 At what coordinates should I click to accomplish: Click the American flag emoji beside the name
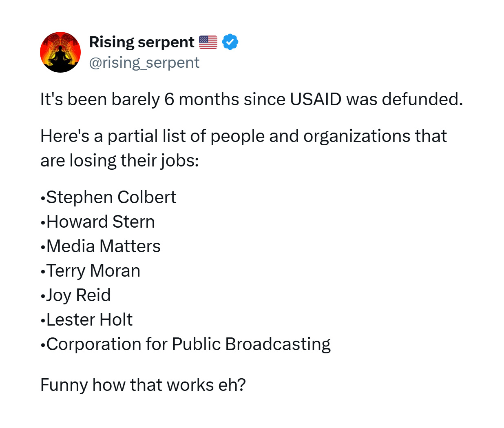[x=208, y=42]
